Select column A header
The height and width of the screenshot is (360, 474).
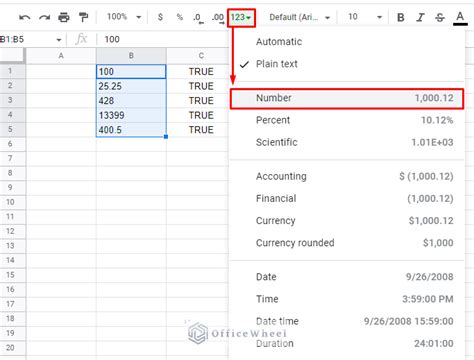point(61,56)
